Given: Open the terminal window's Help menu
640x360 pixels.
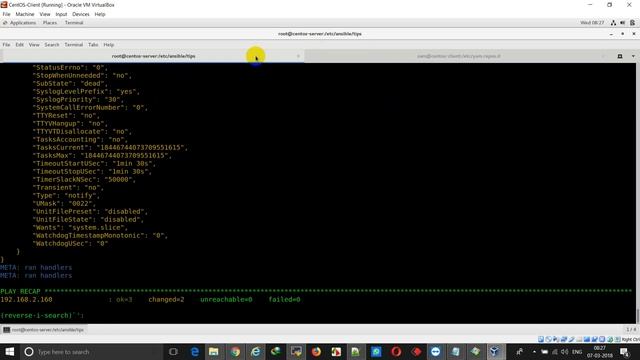Looking at the screenshot, I should pyautogui.click(x=109, y=44).
